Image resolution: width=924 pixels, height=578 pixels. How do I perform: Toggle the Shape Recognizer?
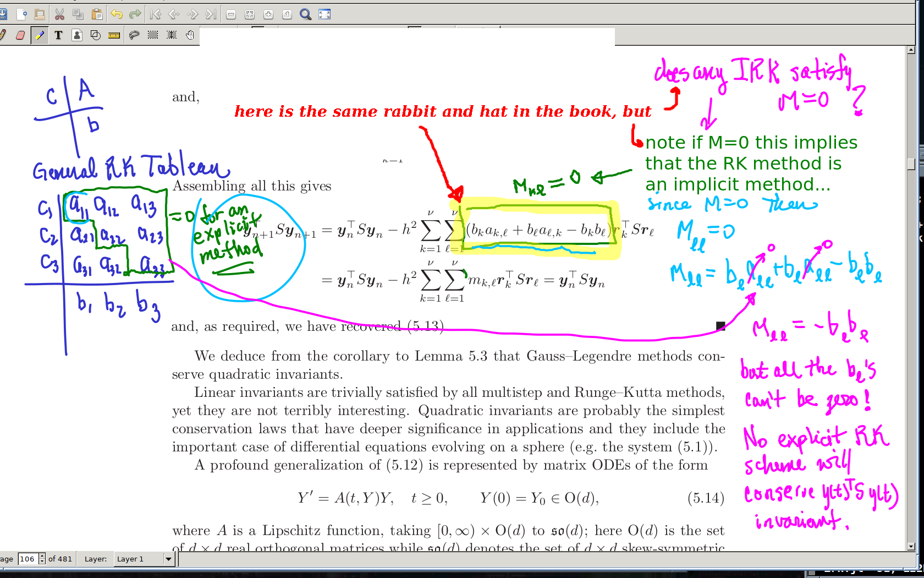point(95,35)
